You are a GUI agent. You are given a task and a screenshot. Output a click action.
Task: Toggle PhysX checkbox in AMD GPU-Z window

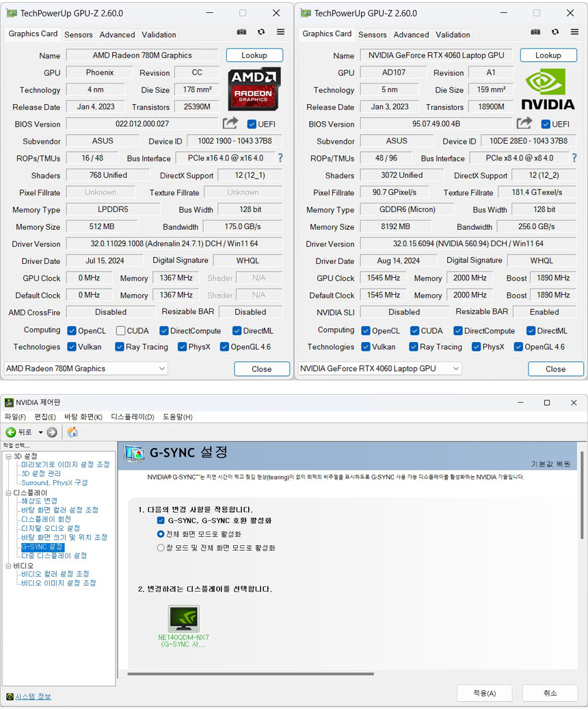[x=182, y=347]
